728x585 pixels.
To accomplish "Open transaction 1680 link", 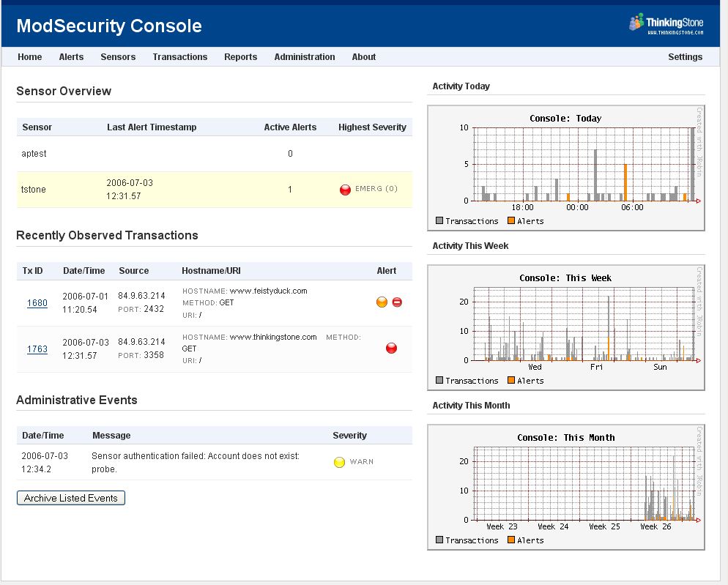I will point(37,303).
